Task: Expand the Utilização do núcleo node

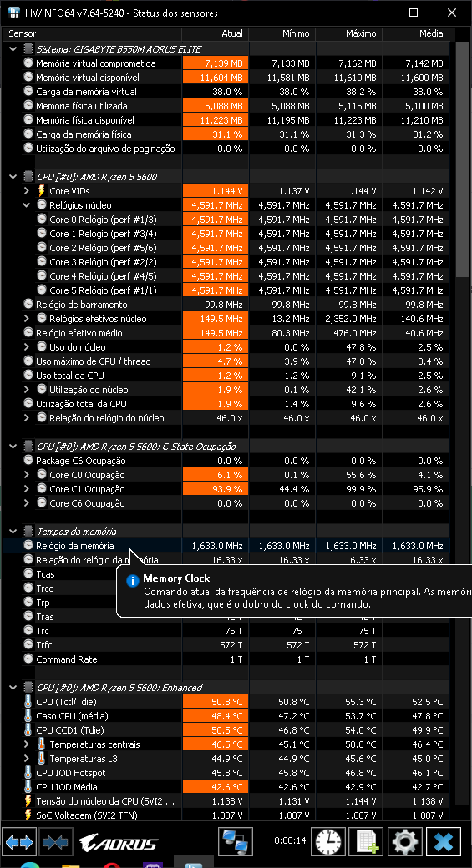Action: pos(27,390)
